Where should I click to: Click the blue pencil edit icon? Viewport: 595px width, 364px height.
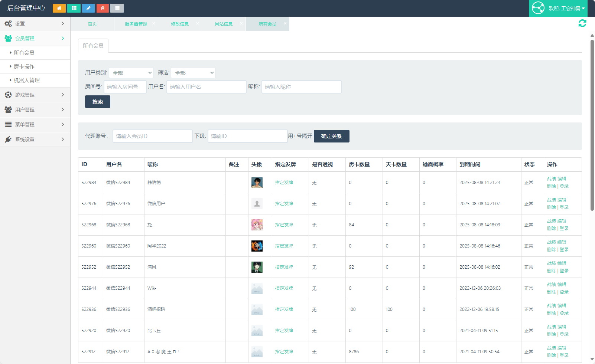[x=88, y=8]
